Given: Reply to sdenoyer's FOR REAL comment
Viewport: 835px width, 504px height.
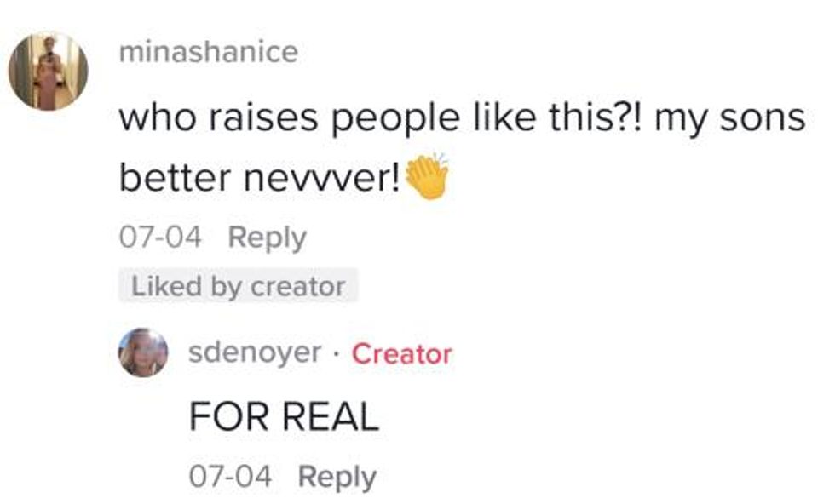Looking at the screenshot, I should 337,477.
